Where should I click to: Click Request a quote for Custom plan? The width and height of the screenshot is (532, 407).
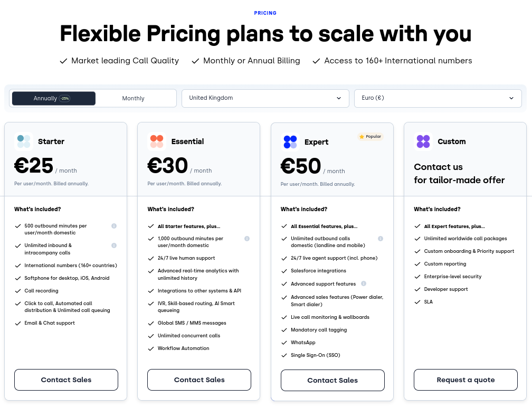(465, 380)
